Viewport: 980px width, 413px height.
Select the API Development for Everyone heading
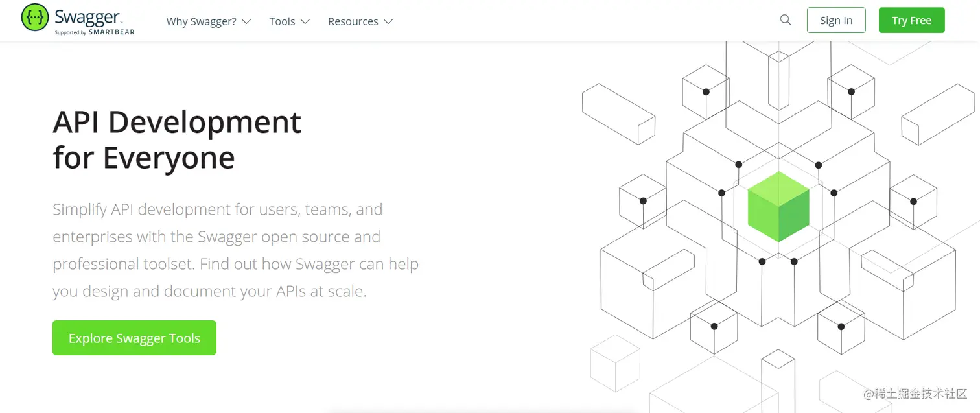click(177, 139)
